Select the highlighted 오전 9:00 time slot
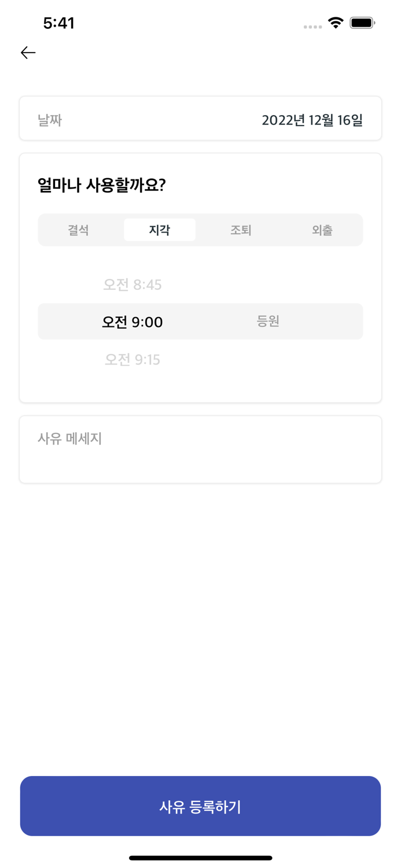Screen dimensions: 401x868 coord(133,322)
